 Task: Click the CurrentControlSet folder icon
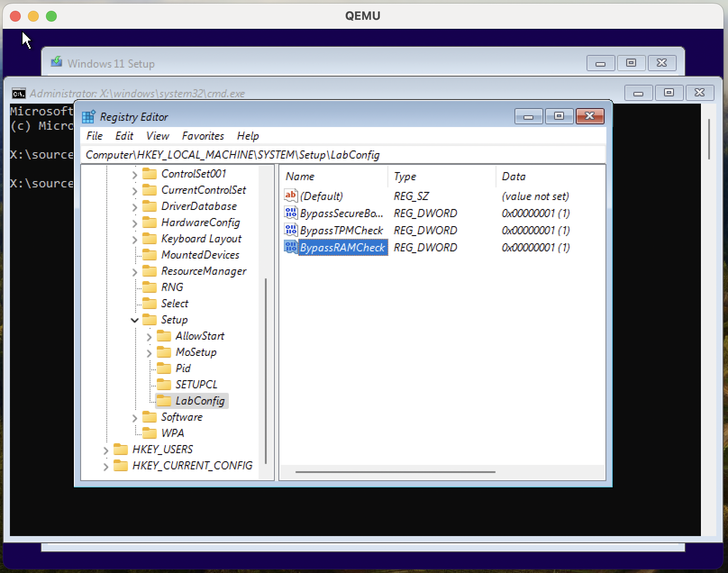click(150, 190)
